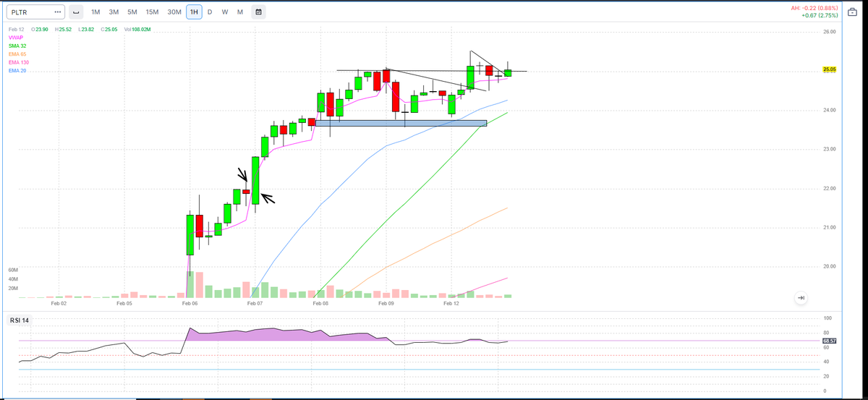Click the Feb 12 date in header row
The height and width of the screenshot is (400, 868).
[x=17, y=29]
